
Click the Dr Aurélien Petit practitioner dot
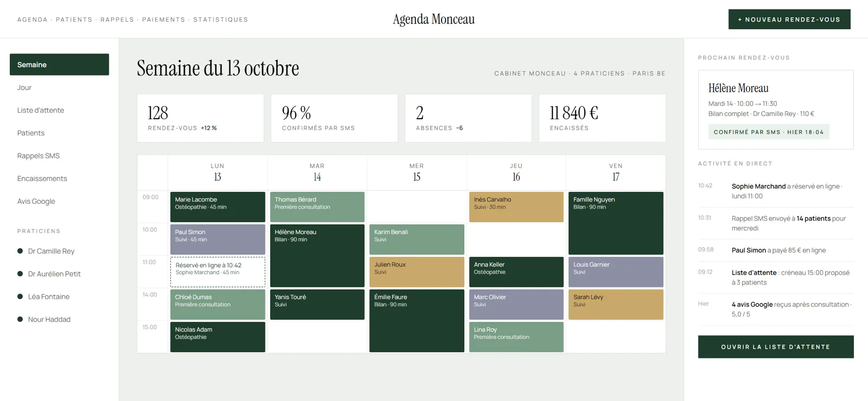click(x=20, y=274)
